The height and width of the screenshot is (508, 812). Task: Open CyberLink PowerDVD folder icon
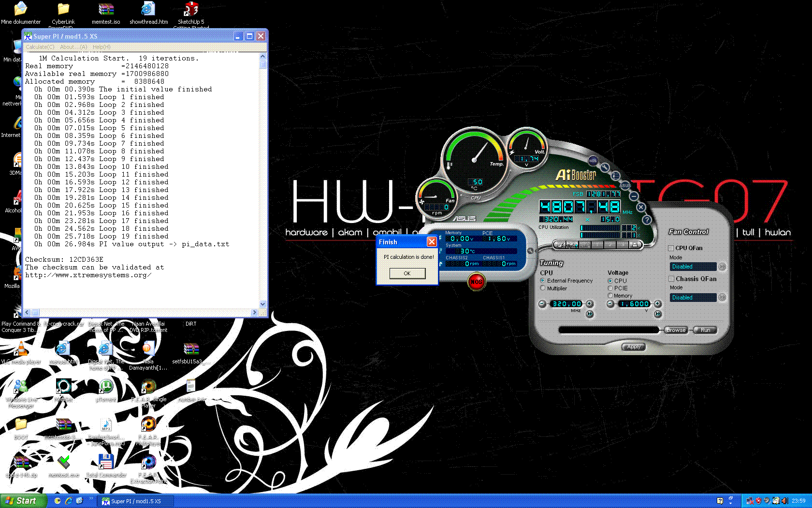[x=63, y=15]
